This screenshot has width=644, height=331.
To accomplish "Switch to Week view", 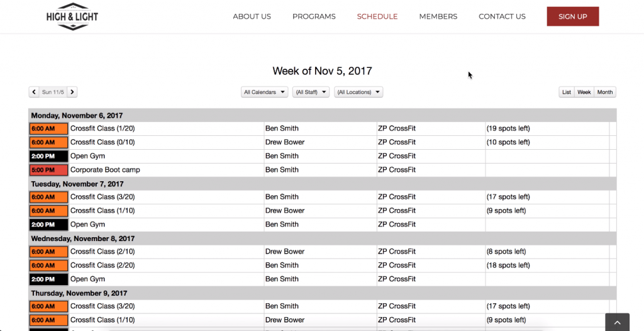I will [x=584, y=92].
